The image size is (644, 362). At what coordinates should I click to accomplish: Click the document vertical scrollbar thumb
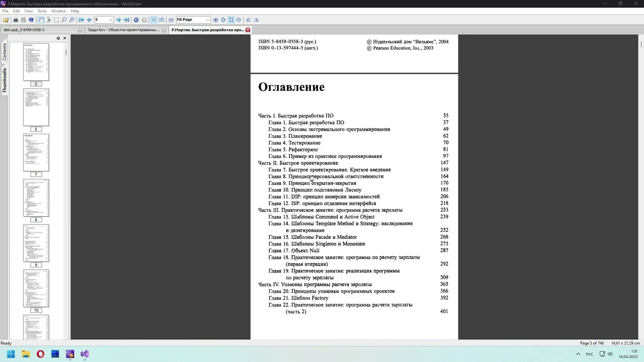click(x=641, y=44)
